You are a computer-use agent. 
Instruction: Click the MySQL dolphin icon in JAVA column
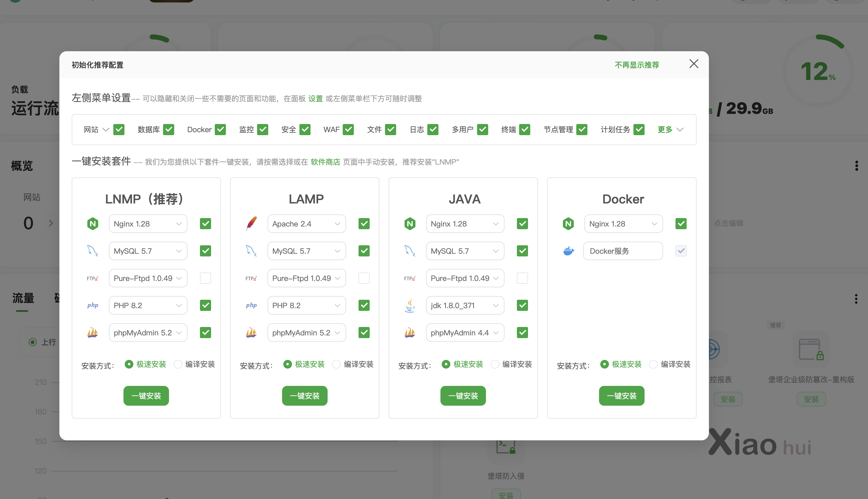(410, 251)
